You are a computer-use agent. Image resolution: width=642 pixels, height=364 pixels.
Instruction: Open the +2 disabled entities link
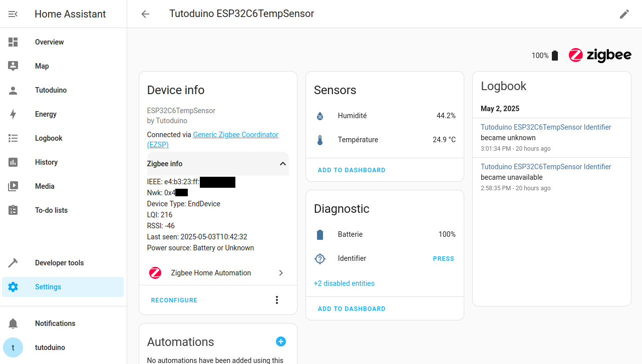pos(344,283)
